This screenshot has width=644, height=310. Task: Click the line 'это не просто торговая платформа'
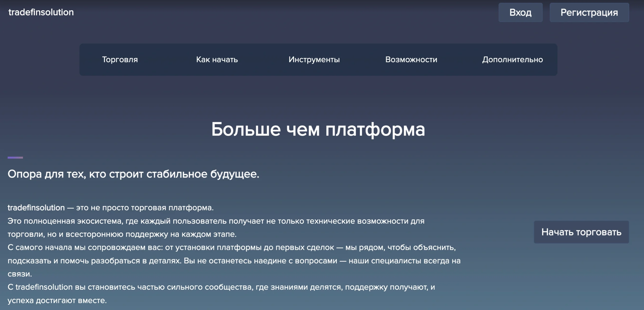click(x=145, y=208)
